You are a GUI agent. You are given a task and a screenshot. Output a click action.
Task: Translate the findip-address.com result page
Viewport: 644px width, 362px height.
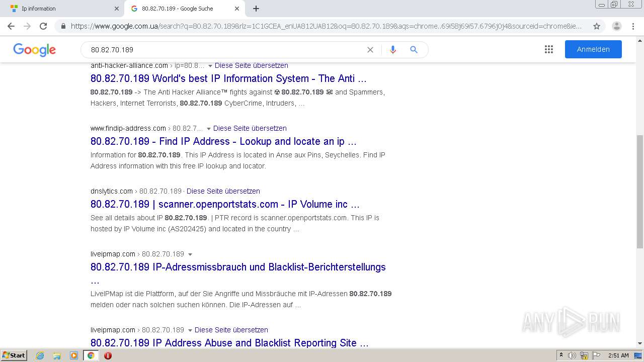coord(250,128)
